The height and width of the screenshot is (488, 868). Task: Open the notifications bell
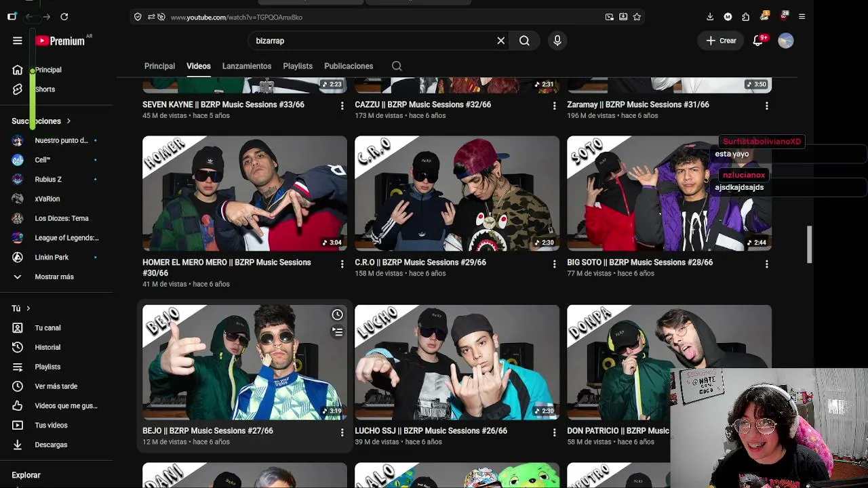click(x=758, y=41)
